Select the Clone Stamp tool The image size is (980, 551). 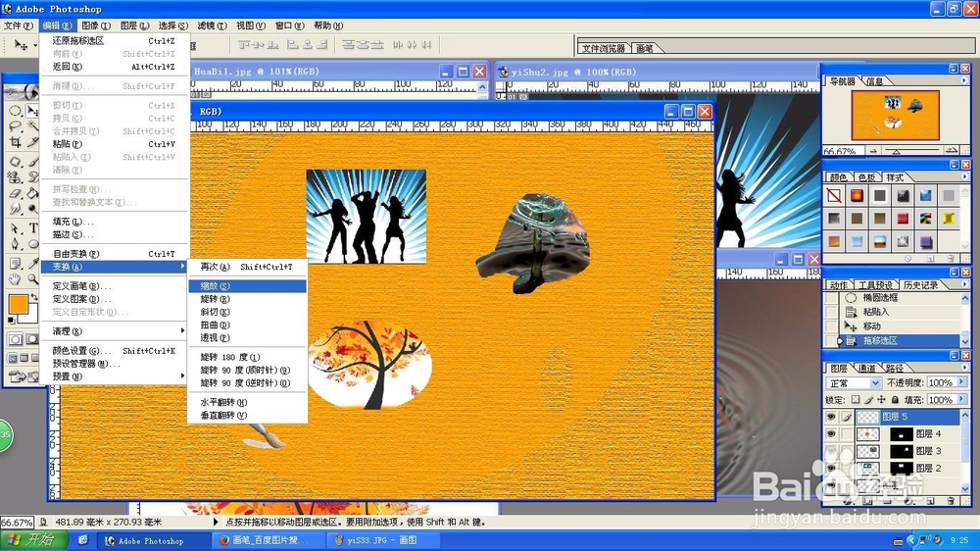coord(15,177)
